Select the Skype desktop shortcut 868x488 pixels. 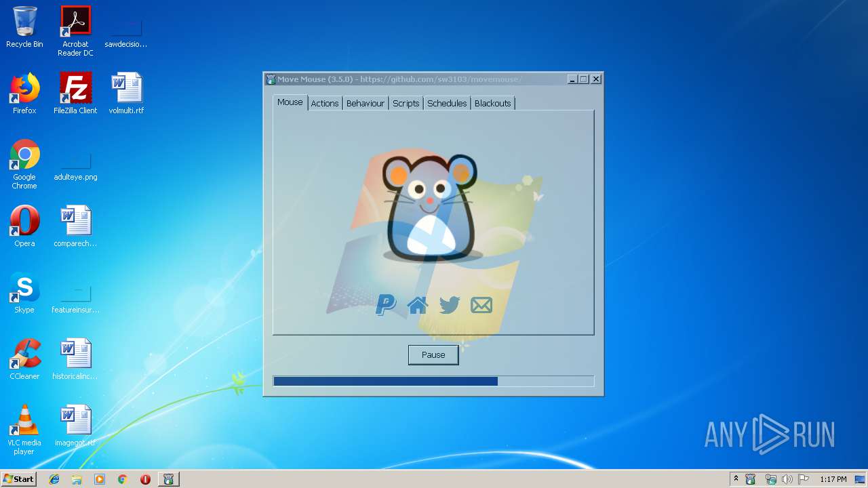coord(24,293)
